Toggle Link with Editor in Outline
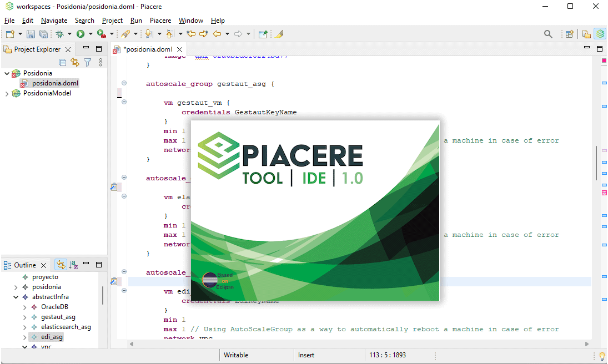 [61, 265]
